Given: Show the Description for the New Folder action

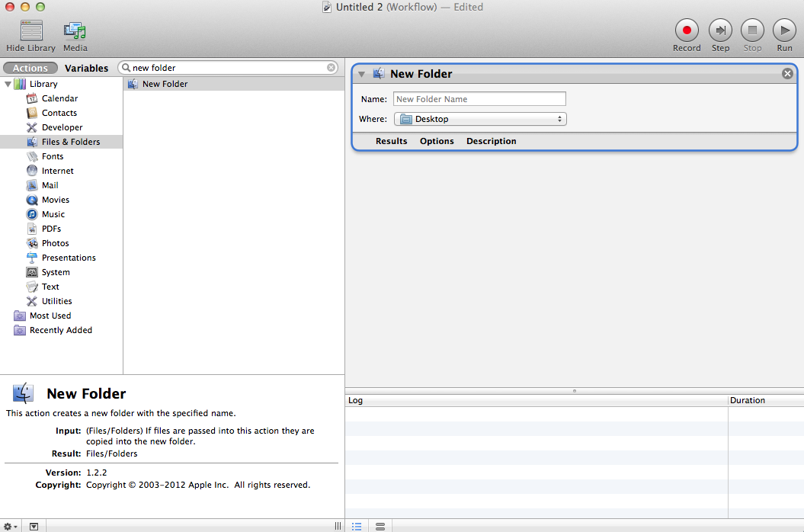Looking at the screenshot, I should click(x=491, y=141).
